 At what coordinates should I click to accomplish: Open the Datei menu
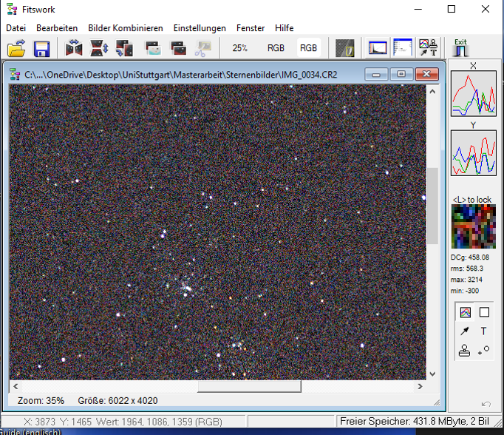(x=16, y=28)
